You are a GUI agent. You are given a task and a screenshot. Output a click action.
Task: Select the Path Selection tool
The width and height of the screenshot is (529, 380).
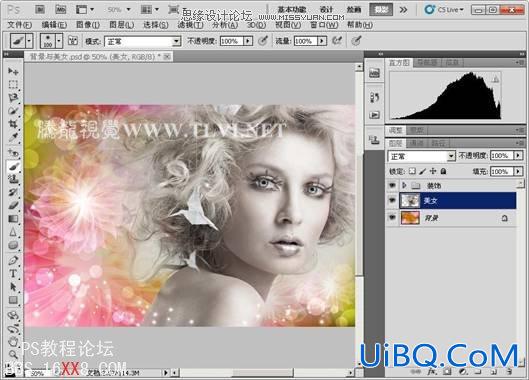click(13, 287)
